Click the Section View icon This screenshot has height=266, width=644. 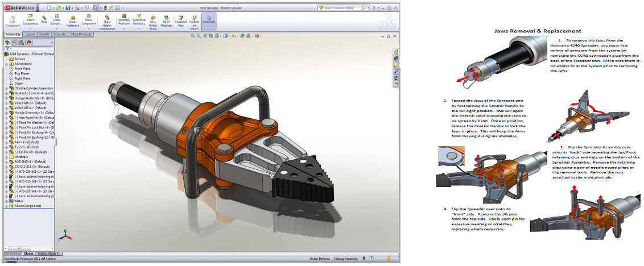(x=210, y=36)
